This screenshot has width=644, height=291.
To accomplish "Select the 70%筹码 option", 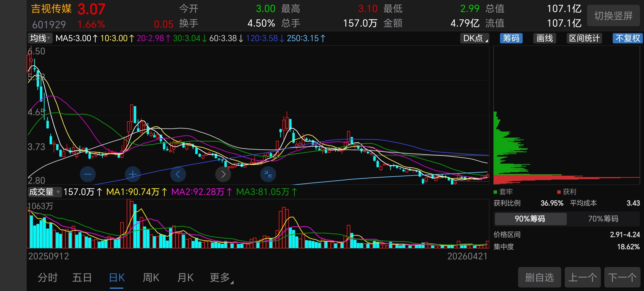I will pos(603,219).
